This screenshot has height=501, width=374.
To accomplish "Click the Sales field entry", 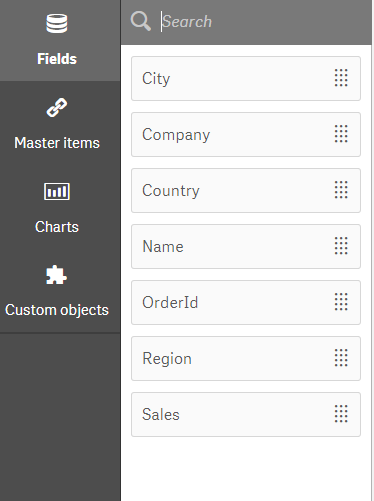I will pyautogui.click(x=246, y=414).
